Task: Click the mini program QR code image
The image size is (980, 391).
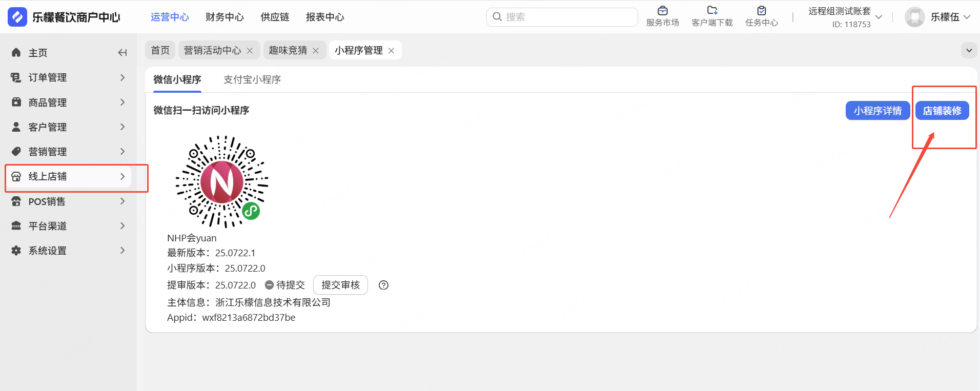Action: pos(222,181)
